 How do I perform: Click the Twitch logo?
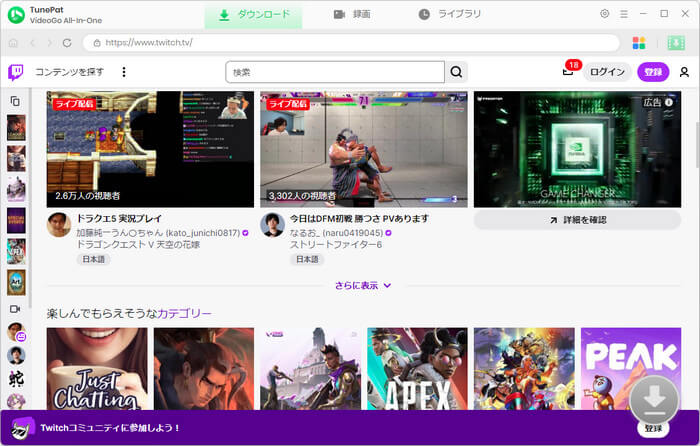[x=16, y=72]
